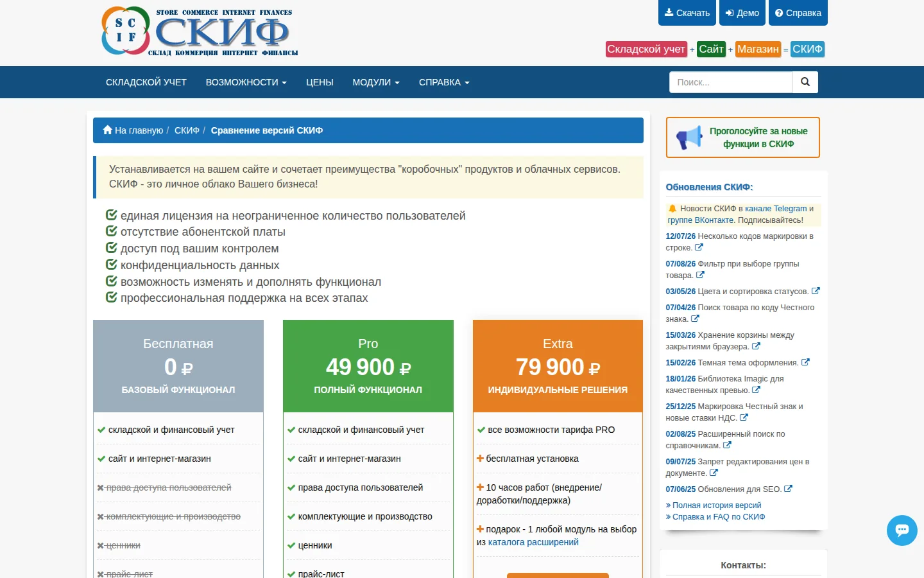924x578 pixels.
Task: Click the 'СКИФ' breadcrumb link
Action: click(187, 130)
